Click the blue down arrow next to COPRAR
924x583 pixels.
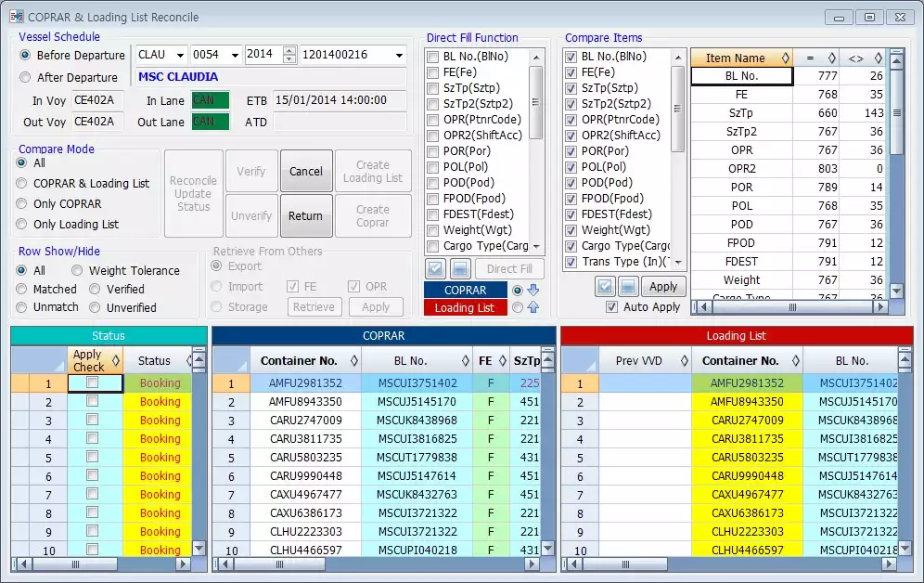pyautogui.click(x=533, y=290)
